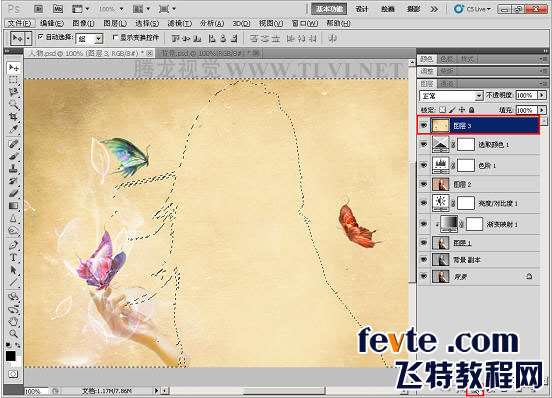Hide the 图层 3 layer
The image size is (552, 398).
pyautogui.click(x=424, y=125)
